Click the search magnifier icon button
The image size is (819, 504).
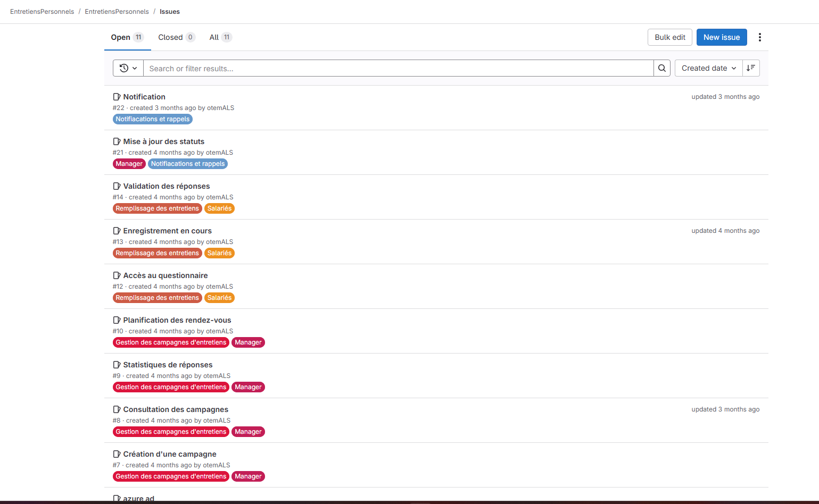click(662, 68)
